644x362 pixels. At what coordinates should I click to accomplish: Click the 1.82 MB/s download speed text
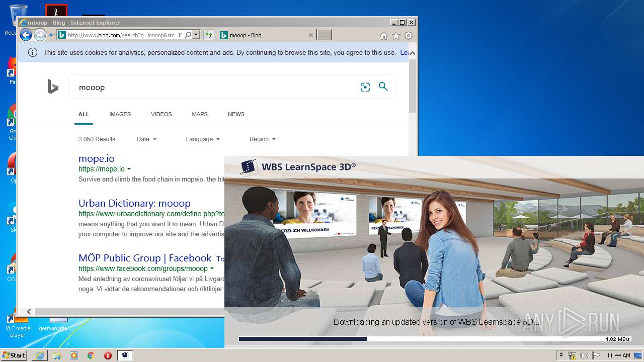point(618,339)
